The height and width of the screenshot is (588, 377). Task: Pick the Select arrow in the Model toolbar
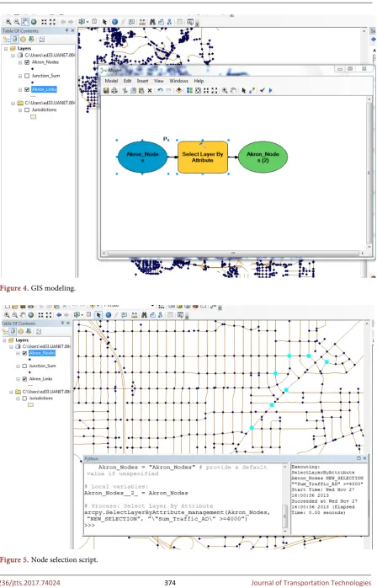point(244,90)
